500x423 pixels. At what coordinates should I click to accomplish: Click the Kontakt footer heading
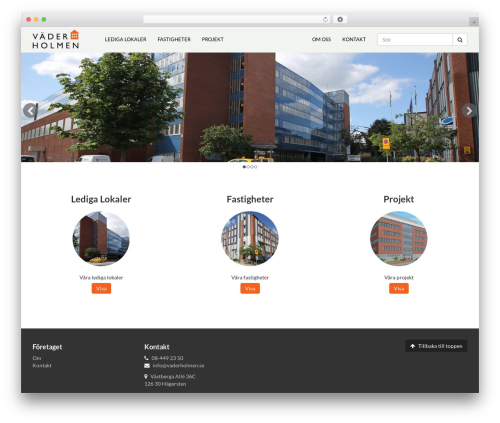[x=157, y=347]
